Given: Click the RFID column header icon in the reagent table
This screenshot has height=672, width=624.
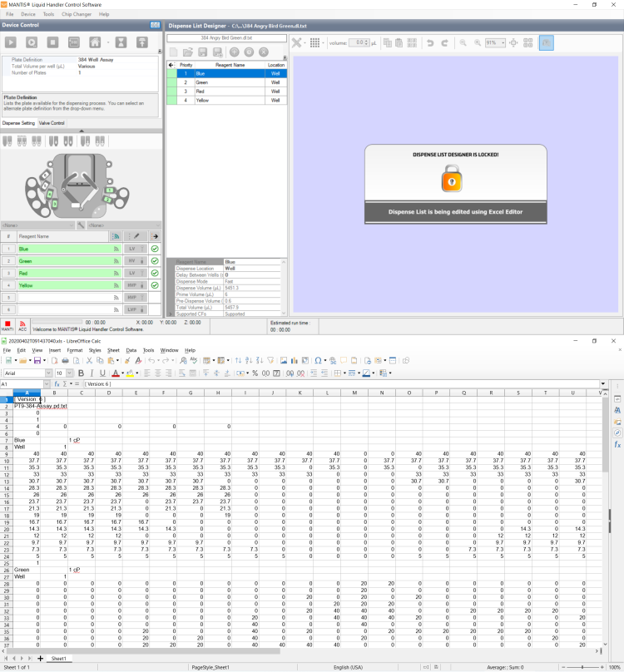Looking at the screenshot, I should (x=116, y=236).
